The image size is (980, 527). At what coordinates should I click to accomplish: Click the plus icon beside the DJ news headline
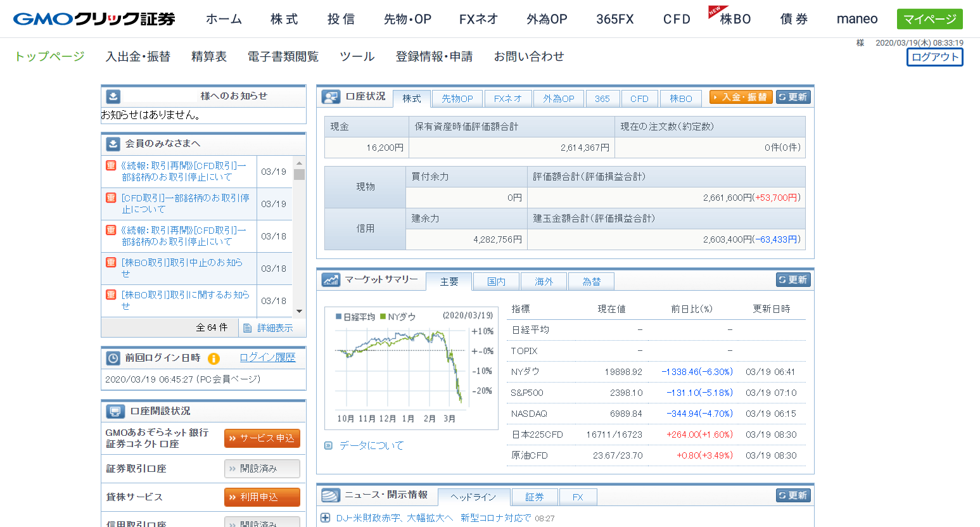(x=326, y=517)
